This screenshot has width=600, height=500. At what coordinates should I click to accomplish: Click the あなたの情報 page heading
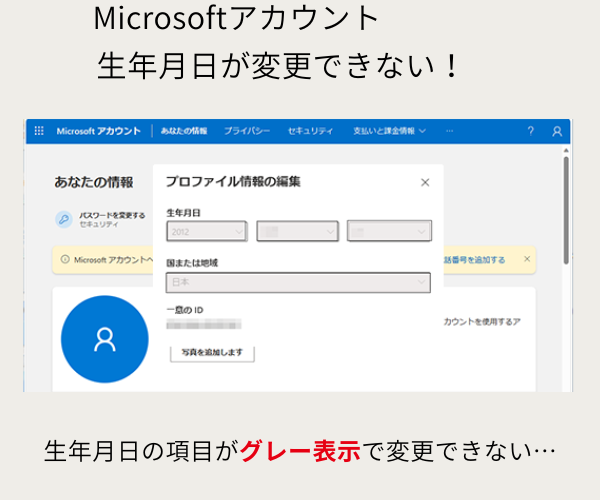point(94,182)
